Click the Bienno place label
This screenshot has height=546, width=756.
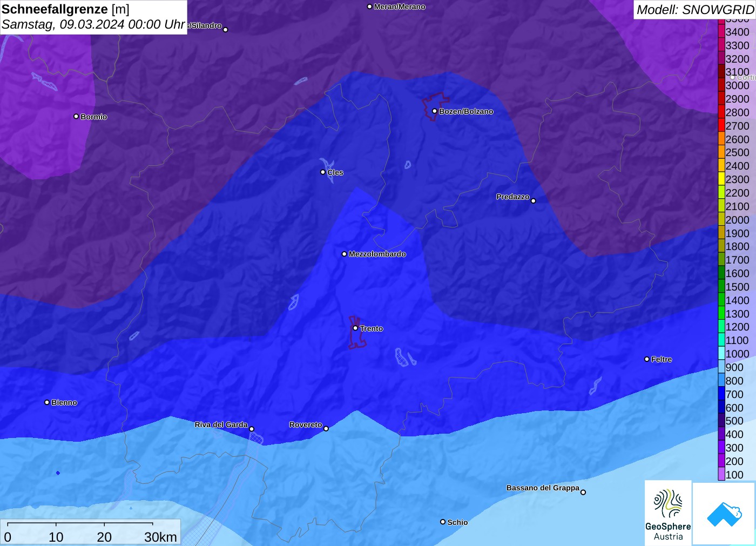click(x=64, y=402)
